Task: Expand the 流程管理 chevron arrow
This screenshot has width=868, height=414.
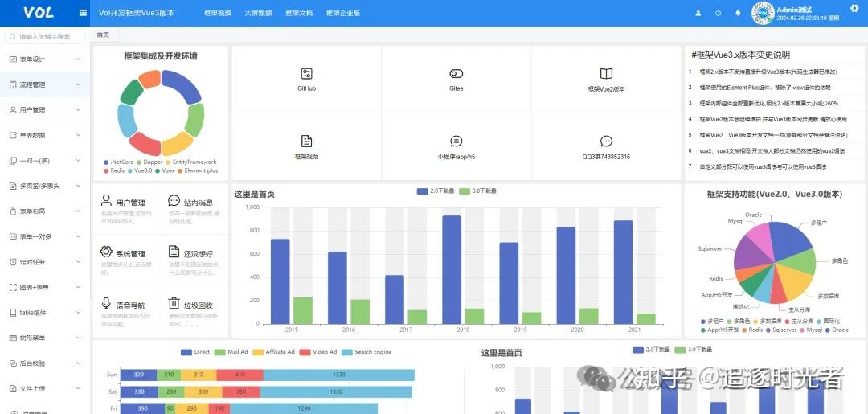Action: click(78, 84)
